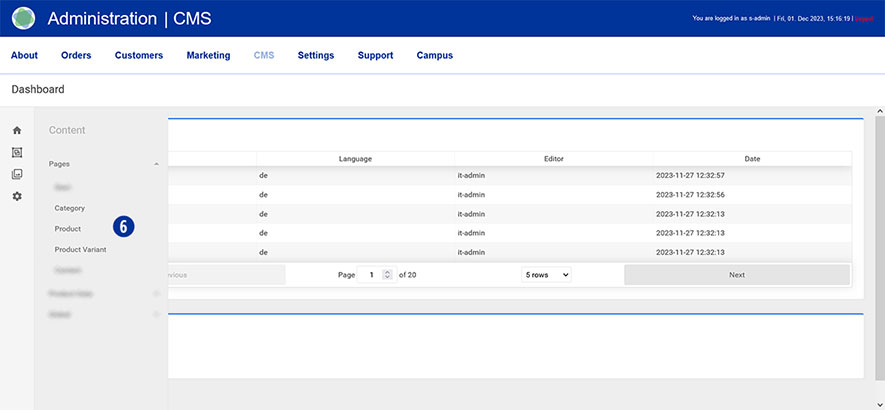This screenshot has height=410, width=885.
Task: Click the Date column header
Action: click(752, 158)
